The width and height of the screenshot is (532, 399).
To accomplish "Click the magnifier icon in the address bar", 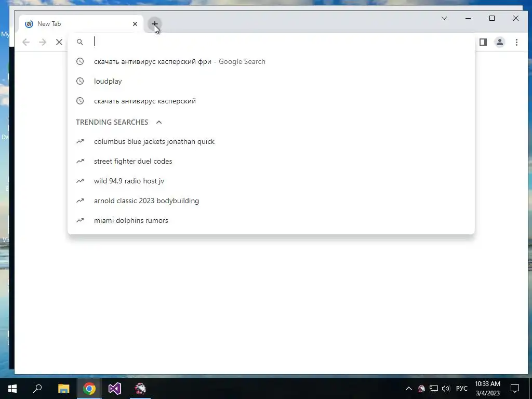I will coord(79,42).
